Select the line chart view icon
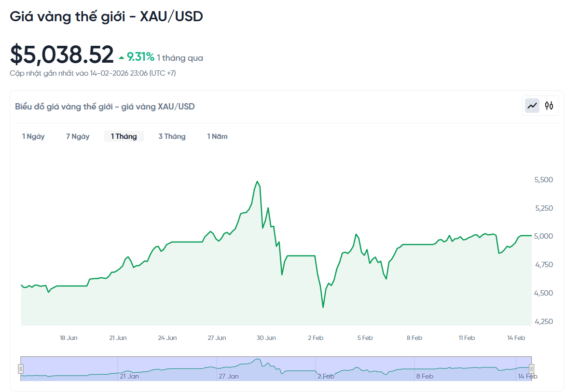Image resolution: width=565 pixels, height=392 pixels. click(x=532, y=105)
